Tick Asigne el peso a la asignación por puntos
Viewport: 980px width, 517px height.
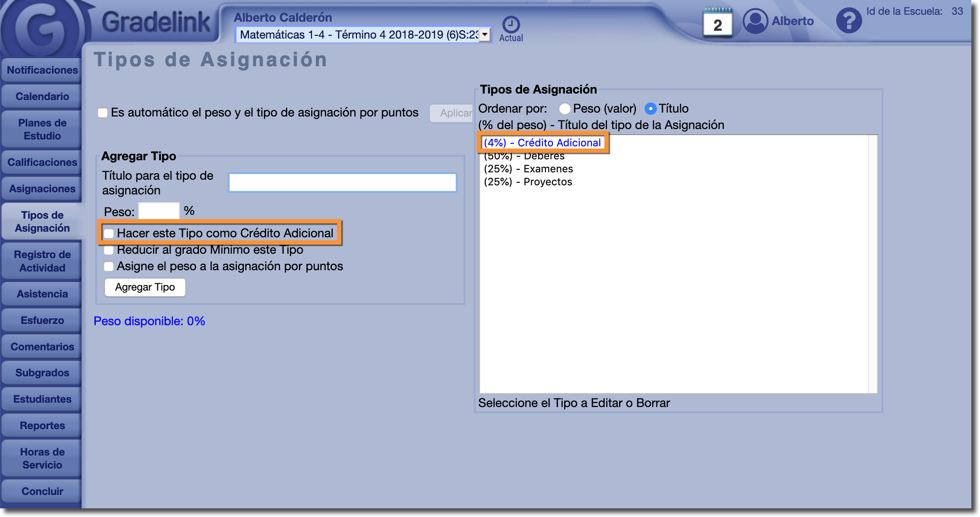pos(109,266)
